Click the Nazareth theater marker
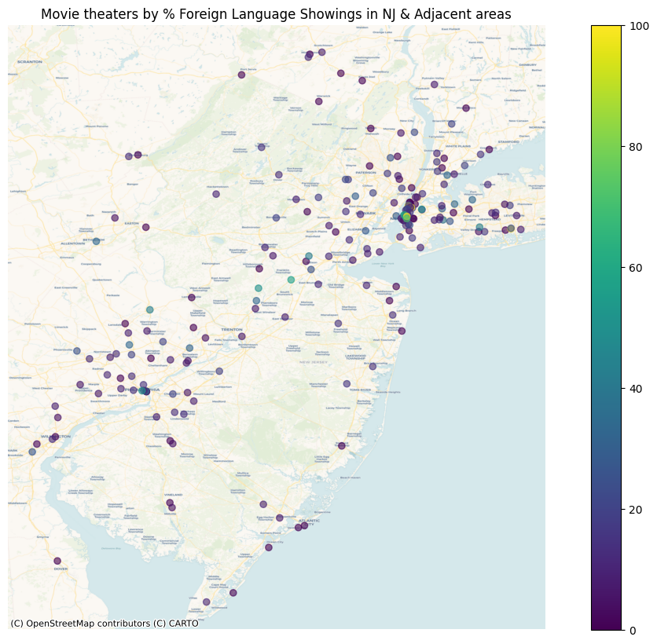657x644 pixels. point(115,218)
